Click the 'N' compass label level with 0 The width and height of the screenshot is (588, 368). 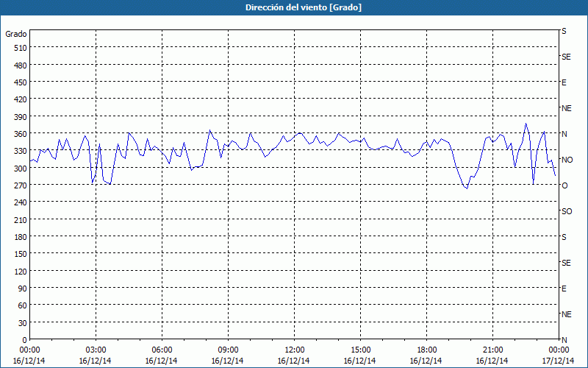point(564,340)
